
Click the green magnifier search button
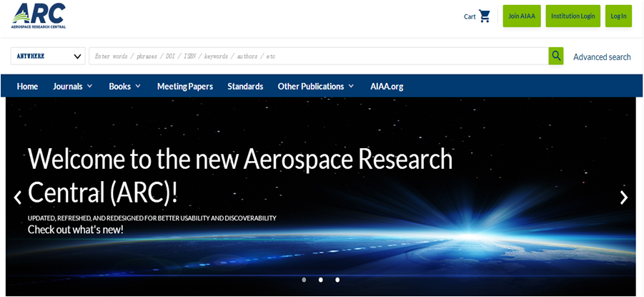click(556, 56)
